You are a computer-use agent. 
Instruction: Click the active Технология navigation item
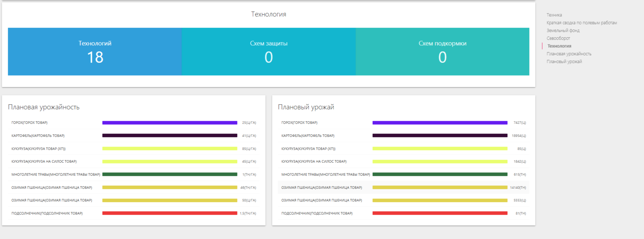pos(559,46)
